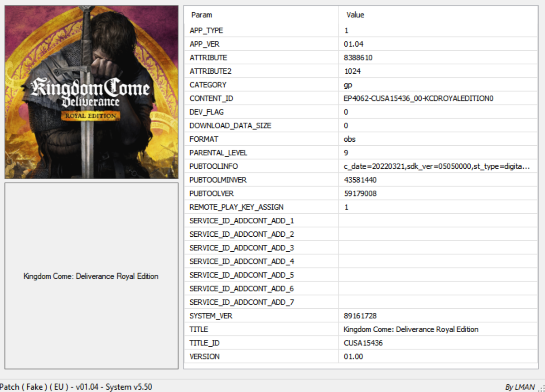Select the PUBTOOLVER parameter
The image size is (545, 392).
pyautogui.click(x=212, y=193)
